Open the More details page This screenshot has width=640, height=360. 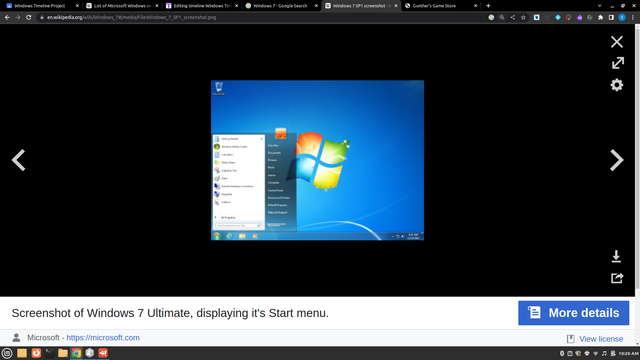tap(573, 313)
